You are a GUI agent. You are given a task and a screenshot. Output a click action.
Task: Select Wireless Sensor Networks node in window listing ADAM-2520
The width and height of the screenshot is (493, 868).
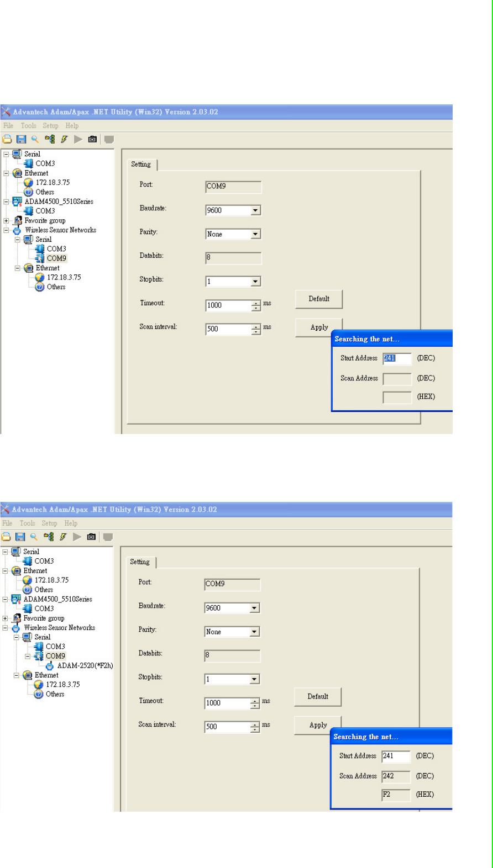59,628
